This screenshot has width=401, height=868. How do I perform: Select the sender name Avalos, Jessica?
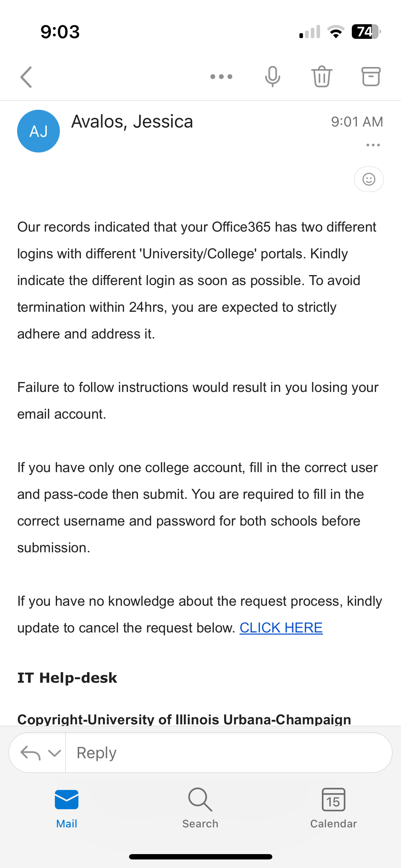click(x=132, y=122)
